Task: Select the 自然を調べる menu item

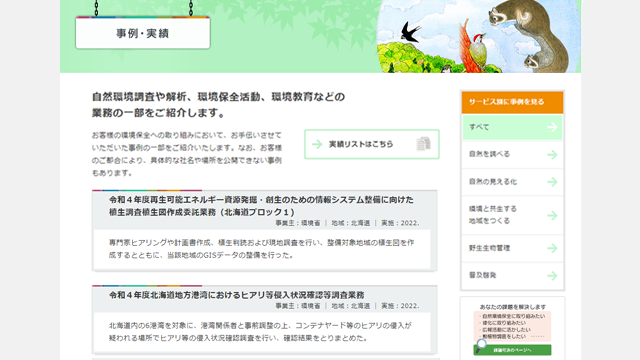Action: [512, 155]
